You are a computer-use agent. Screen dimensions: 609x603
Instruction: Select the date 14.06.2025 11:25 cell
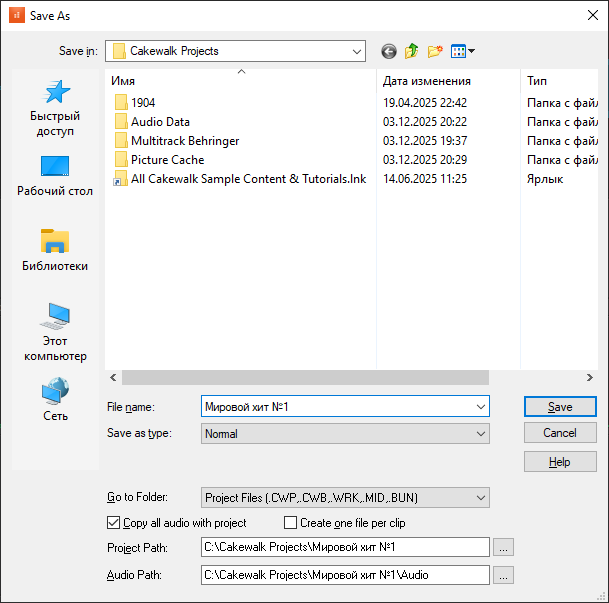click(425, 179)
